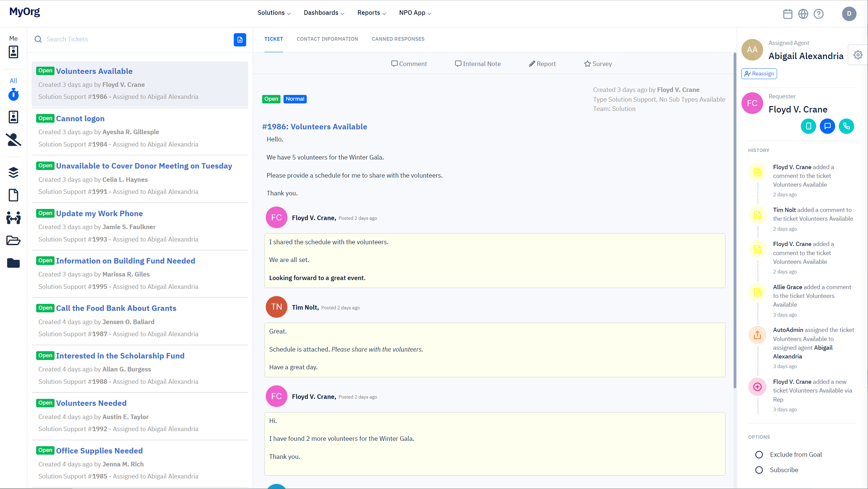Viewport: 868px width, 489px height.
Task: Click Tim Nolt comment history entry
Action: click(x=801, y=219)
